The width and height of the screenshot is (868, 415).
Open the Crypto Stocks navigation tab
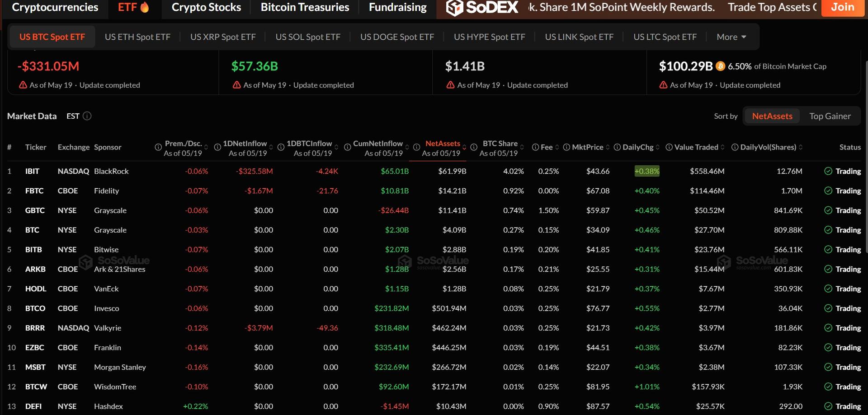206,7
